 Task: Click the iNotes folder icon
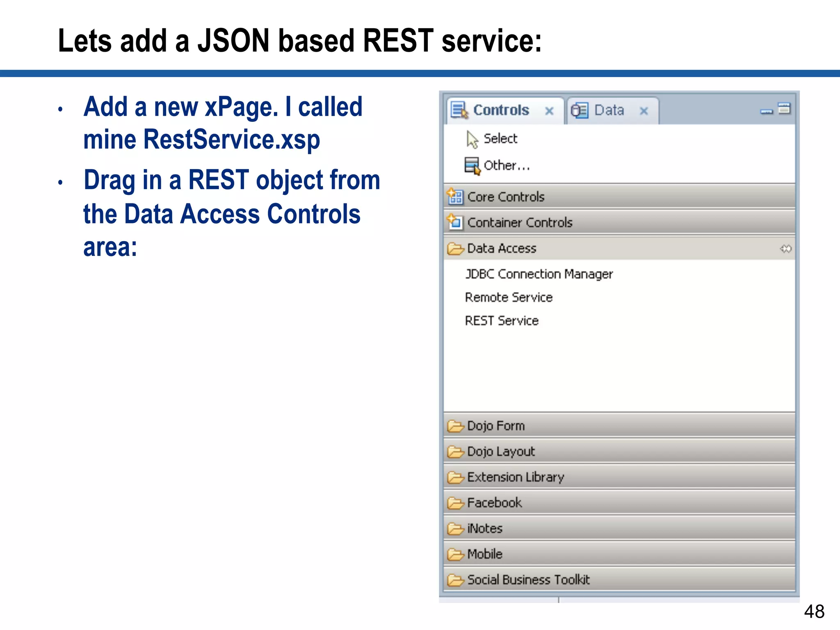(x=456, y=529)
